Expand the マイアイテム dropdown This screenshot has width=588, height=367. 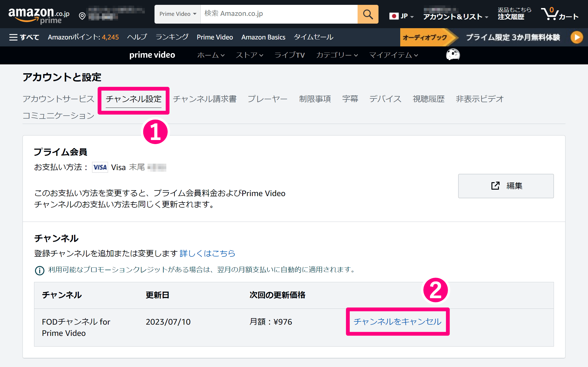click(x=394, y=55)
